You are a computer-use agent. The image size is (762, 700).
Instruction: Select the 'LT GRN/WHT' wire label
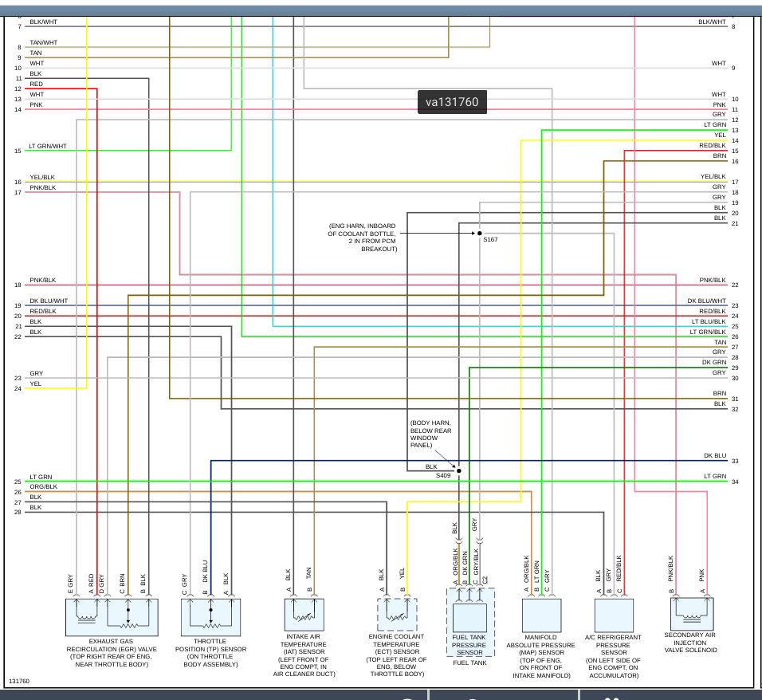pos(48,146)
